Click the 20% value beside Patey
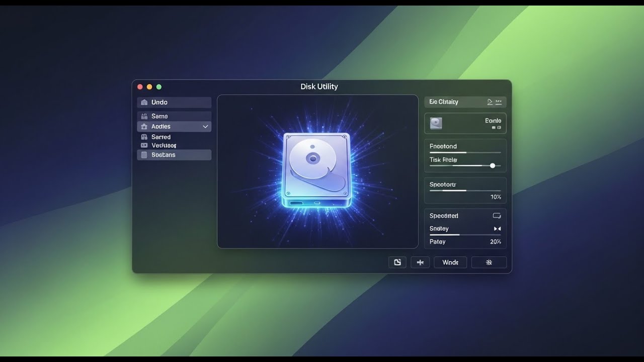The width and height of the screenshot is (644, 362). click(x=496, y=242)
